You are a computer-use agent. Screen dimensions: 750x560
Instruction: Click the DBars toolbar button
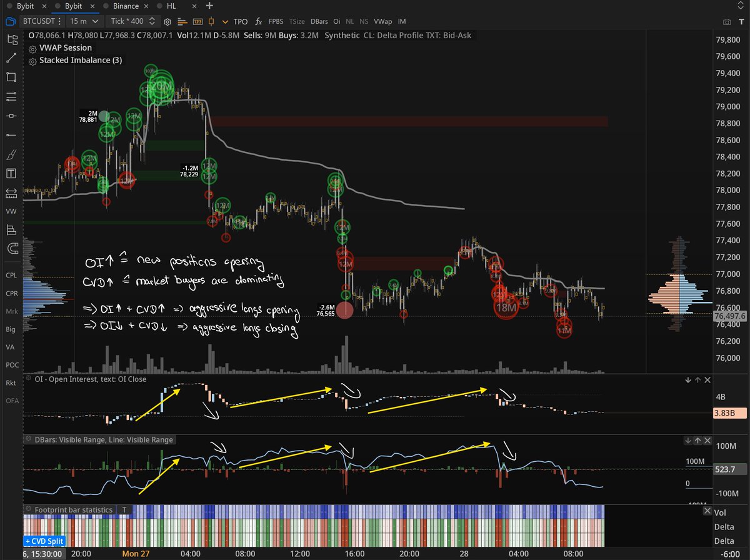(319, 21)
